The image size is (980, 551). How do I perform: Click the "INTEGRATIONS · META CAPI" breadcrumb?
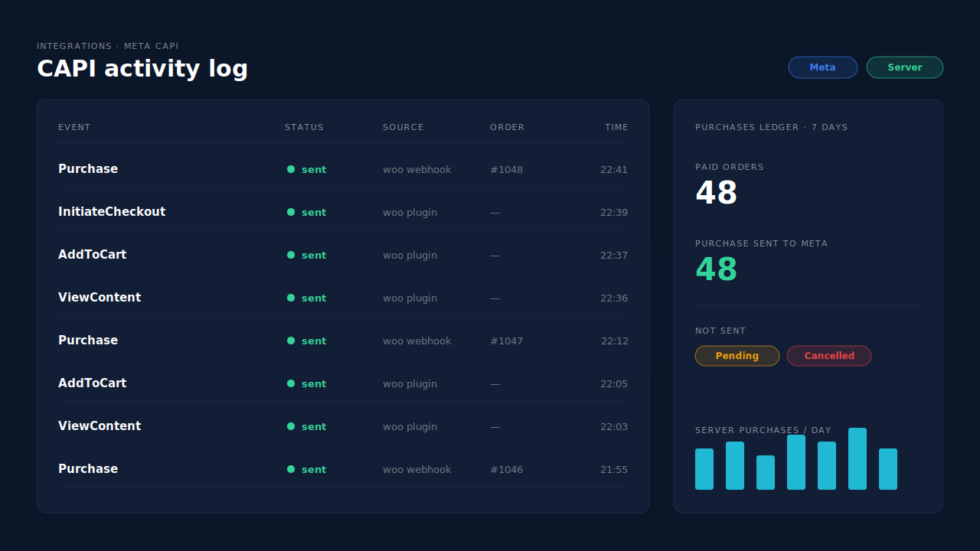(x=108, y=46)
